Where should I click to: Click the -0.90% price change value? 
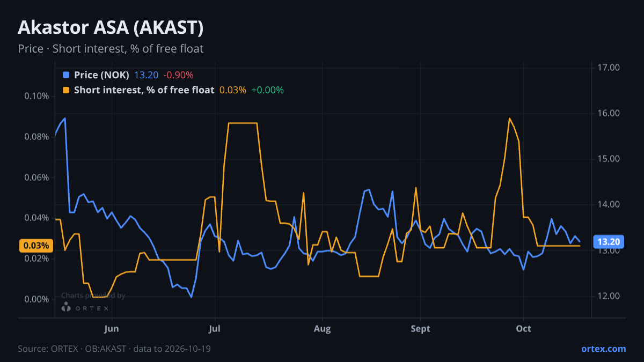178,75
